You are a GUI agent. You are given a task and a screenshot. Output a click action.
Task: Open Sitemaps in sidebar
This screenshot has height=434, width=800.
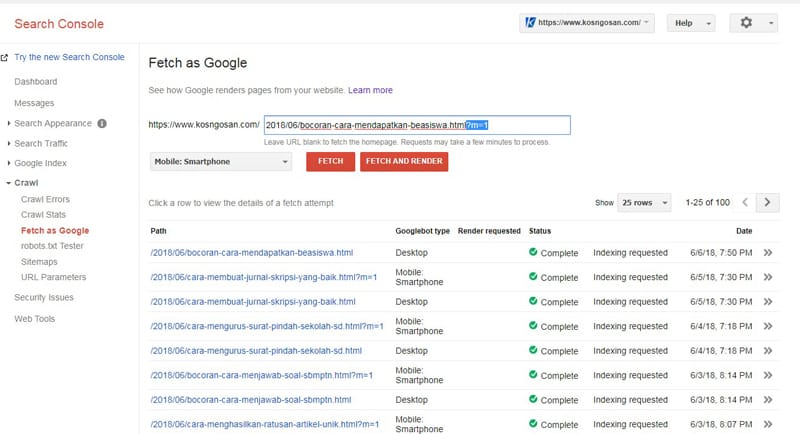(x=39, y=262)
